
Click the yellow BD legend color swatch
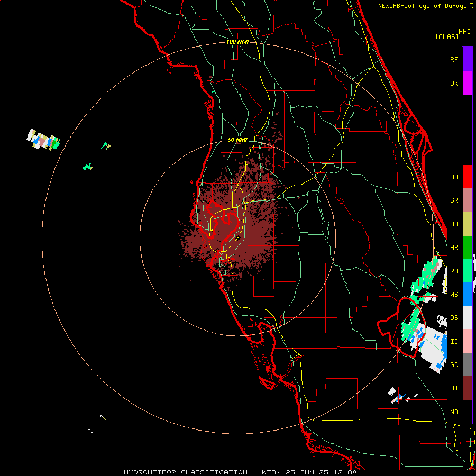pos(467,224)
